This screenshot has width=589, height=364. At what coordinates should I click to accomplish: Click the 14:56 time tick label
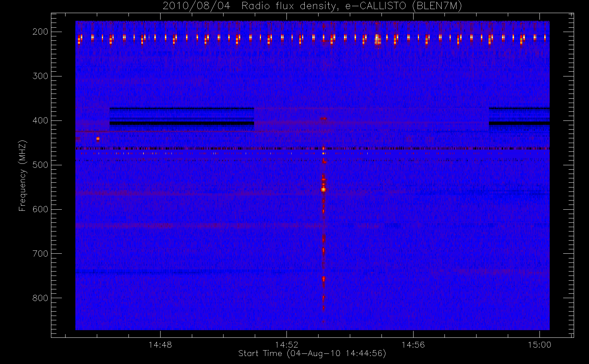[x=413, y=345]
